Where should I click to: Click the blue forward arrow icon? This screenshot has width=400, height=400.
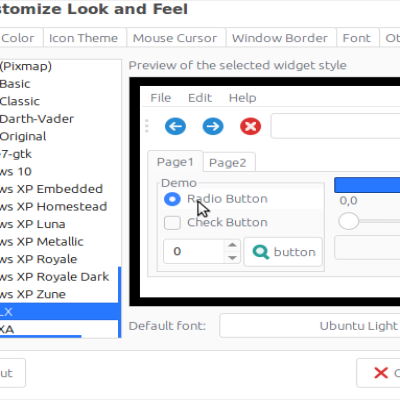(213, 126)
